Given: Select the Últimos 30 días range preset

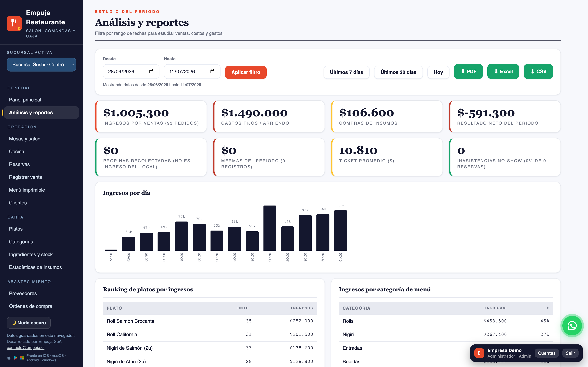Looking at the screenshot, I should [398, 72].
